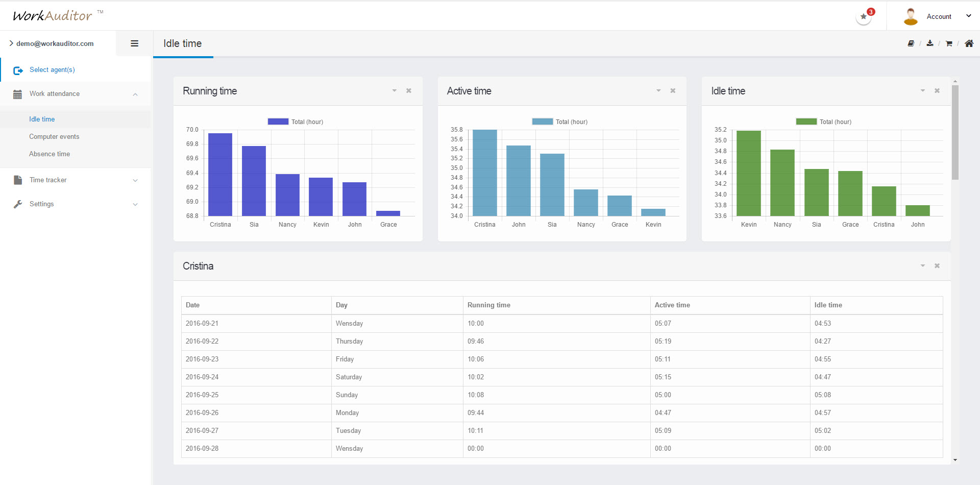This screenshot has width=980, height=485.
Task: Click the book documentation icon
Action: pyautogui.click(x=911, y=43)
